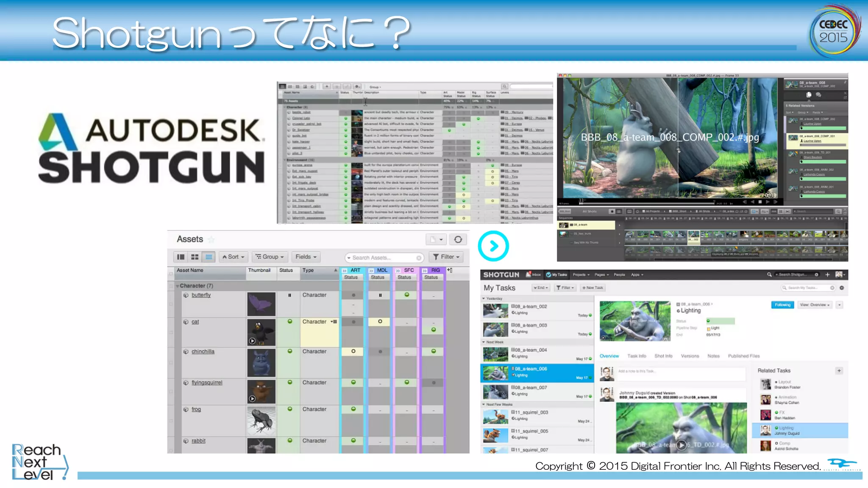The width and height of the screenshot is (868, 488).
Task: Toggle the Following button
Action: (x=782, y=305)
